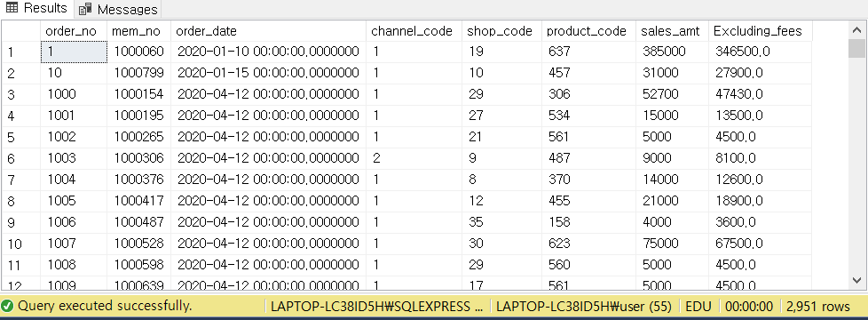Click 'Query executed successfully.' status text
Screen dimensions: 868x320
106,306
